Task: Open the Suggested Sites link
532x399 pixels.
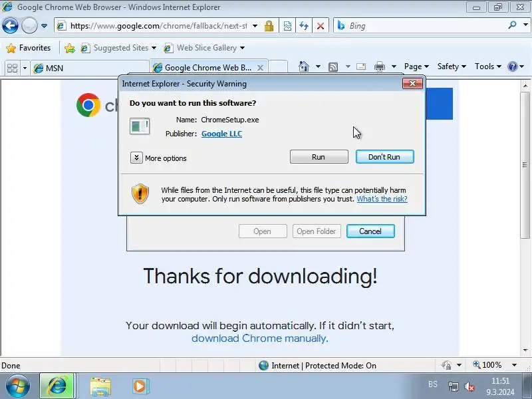Action: pyautogui.click(x=118, y=48)
